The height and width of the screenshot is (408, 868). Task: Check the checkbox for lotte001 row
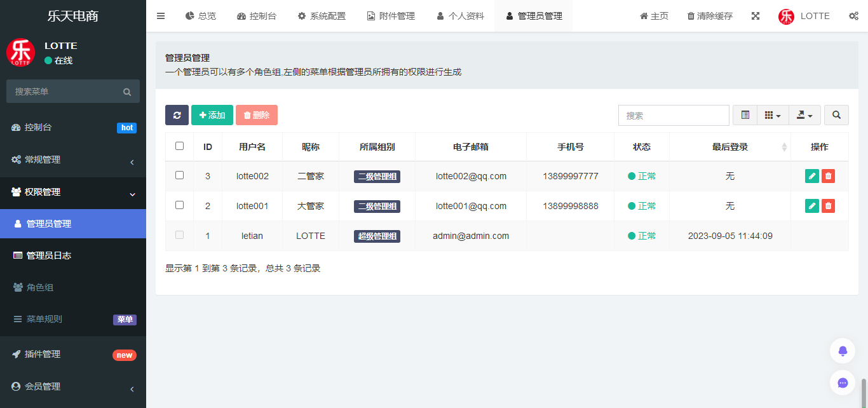point(179,205)
